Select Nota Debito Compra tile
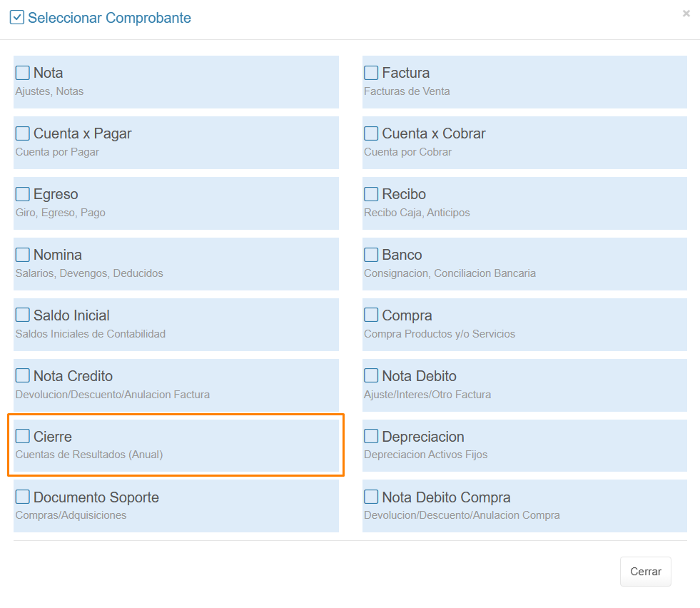 (x=524, y=505)
